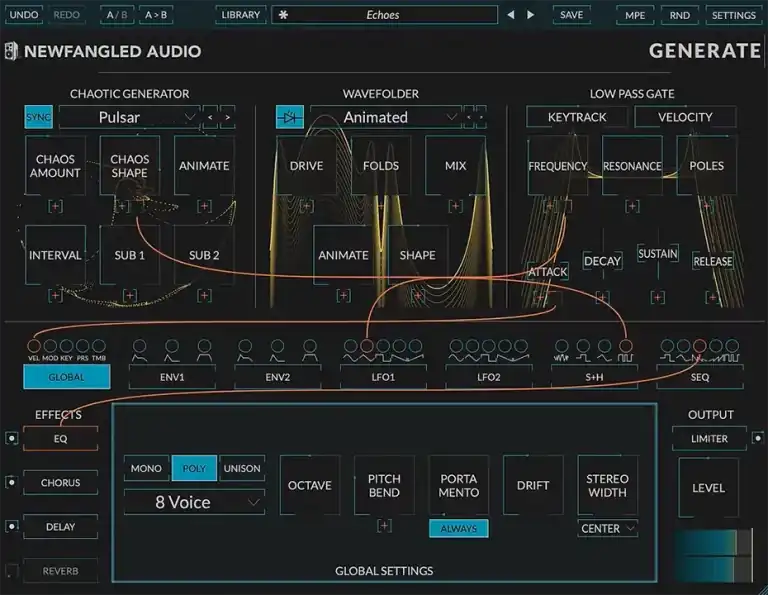Step to next generator type arrow
This screenshot has width=768, height=595.
(228, 118)
